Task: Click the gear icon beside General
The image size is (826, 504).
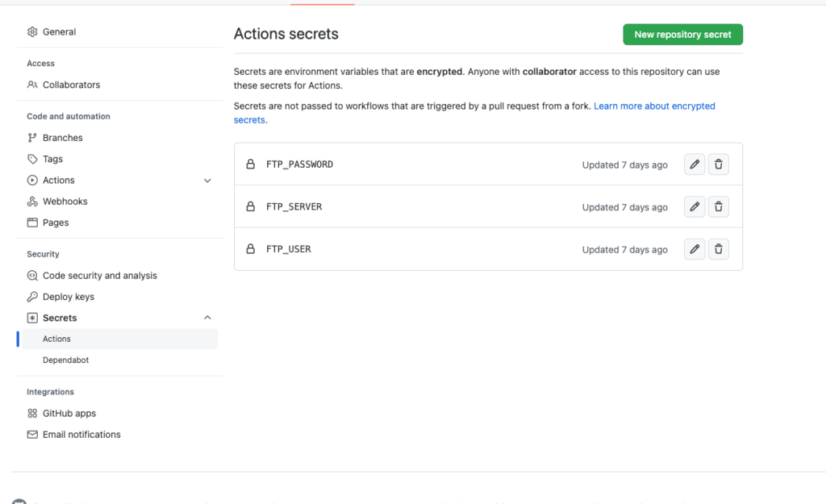Action: tap(32, 32)
